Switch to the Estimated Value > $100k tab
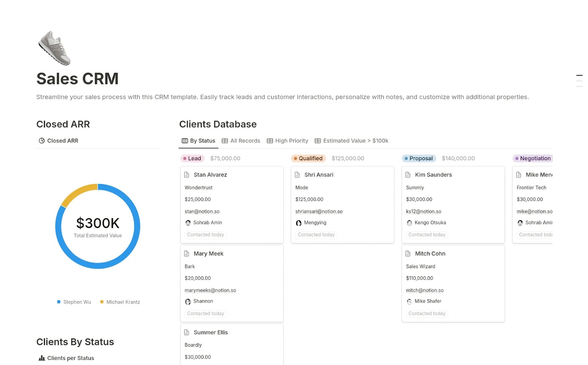Screen dimensions: 588x365 click(355, 141)
